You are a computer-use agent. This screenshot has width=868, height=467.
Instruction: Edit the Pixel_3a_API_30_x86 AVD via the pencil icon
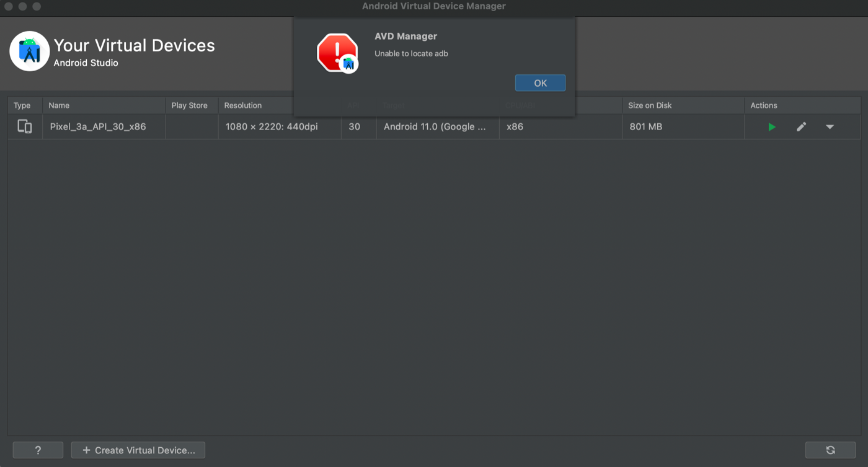pyautogui.click(x=801, y=127)
